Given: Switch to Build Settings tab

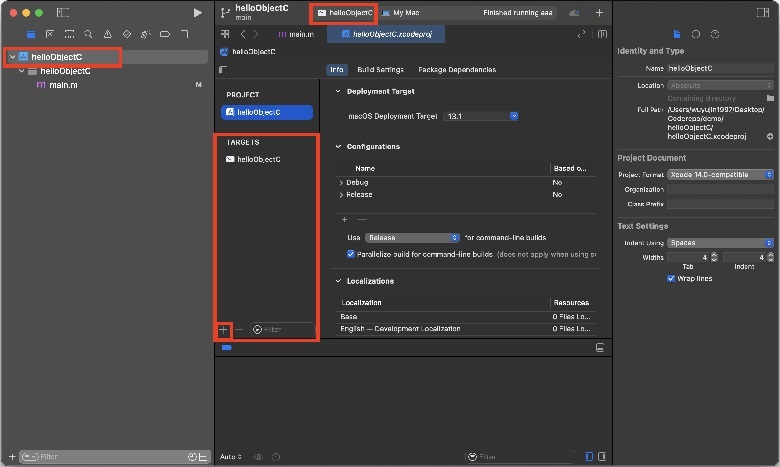Looking at the screenshot, I should (x=380, y=70).
